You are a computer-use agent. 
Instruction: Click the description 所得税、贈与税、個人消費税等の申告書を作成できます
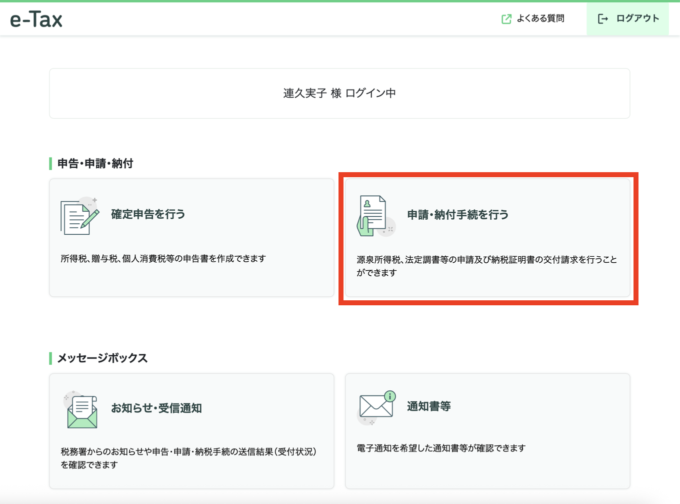[163, 259]
